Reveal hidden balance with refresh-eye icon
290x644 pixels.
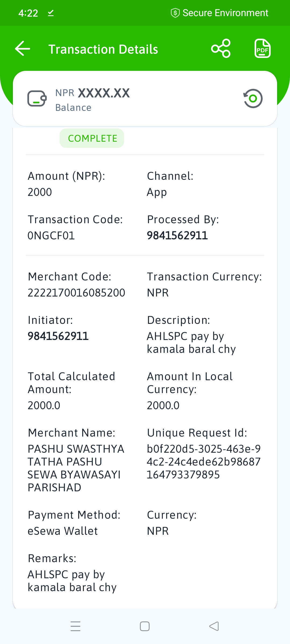click(x=253, y=98)
